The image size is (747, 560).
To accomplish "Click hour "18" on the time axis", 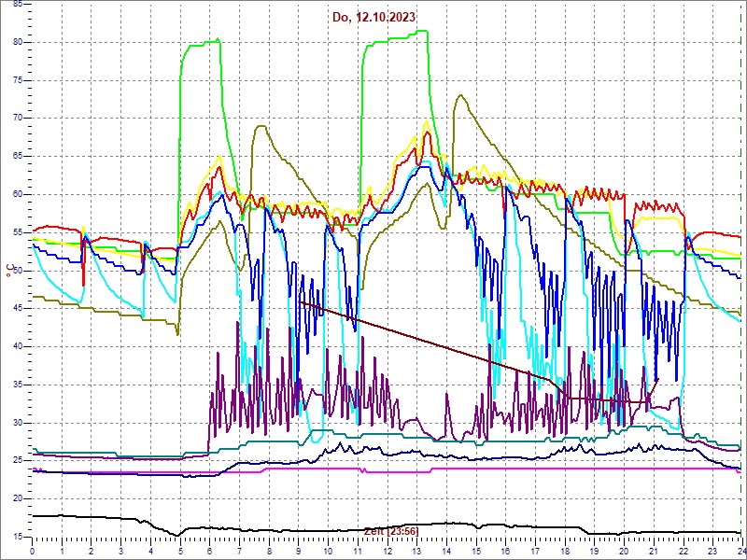I will point(564,551).
